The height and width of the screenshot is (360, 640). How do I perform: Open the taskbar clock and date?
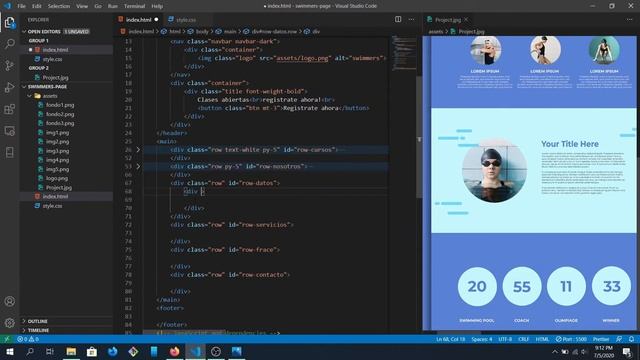[604, 351]
